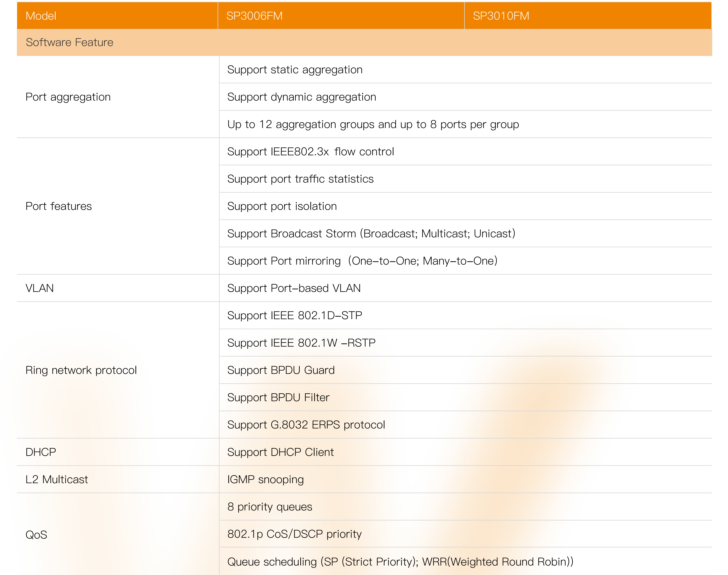This screenshot has width=728, height=575.
Task: Click Support G.8032 ERPS protocol text
Action: [x=306, y=424]
